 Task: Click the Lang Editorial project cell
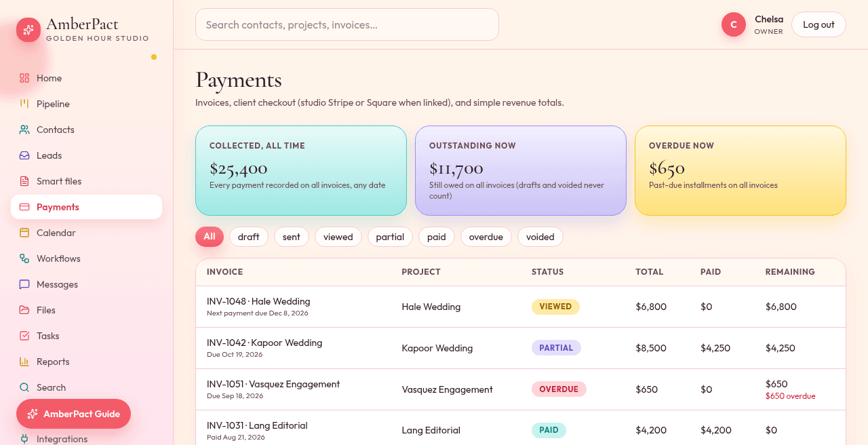[431, 430]
